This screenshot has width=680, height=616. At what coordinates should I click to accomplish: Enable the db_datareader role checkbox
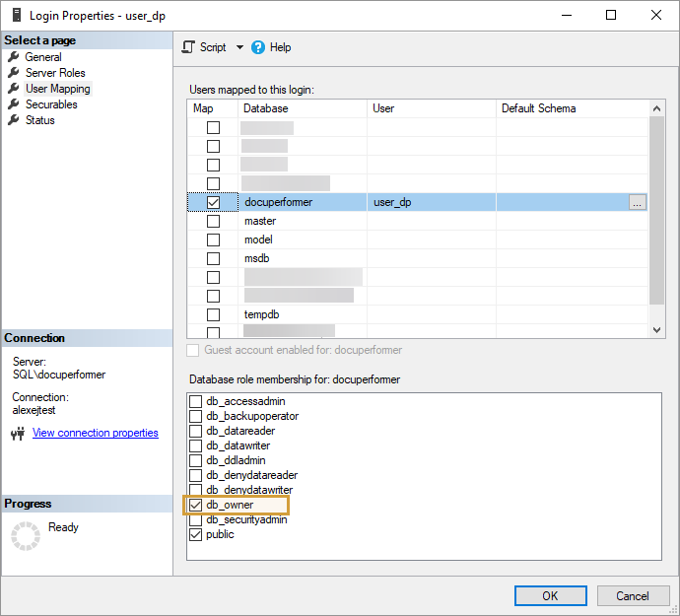[195, 431]
